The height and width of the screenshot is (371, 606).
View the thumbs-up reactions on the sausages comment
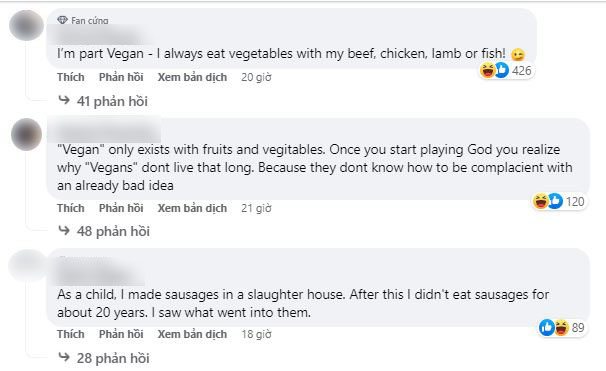547,328
